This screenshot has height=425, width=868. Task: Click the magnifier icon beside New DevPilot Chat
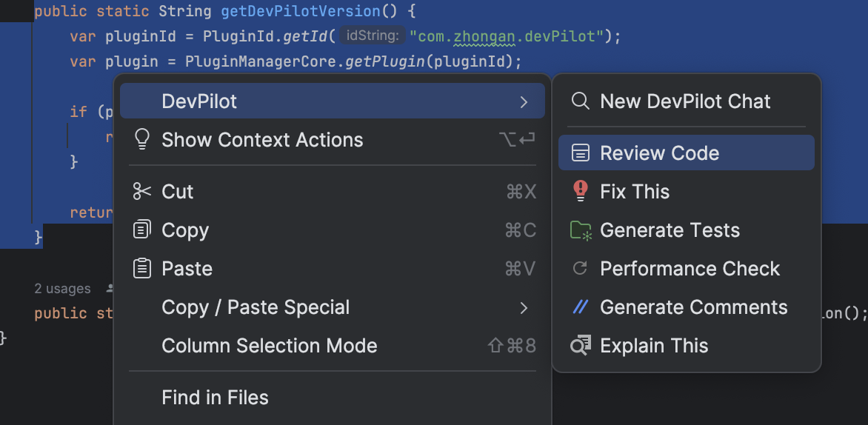tap(581, 101)
